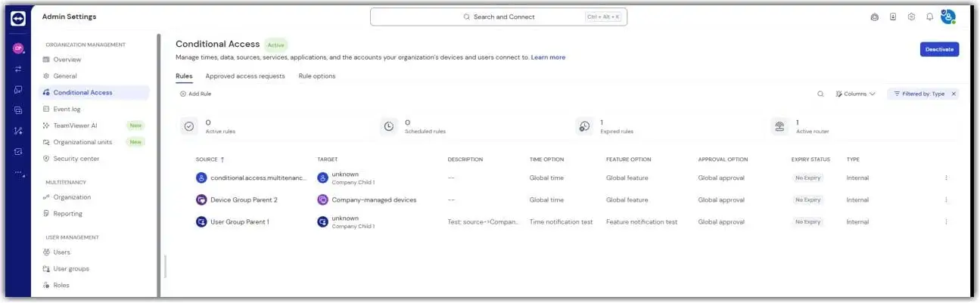
Task: Switch to the Approved access requests tab
Action: [x=245, y=76]
